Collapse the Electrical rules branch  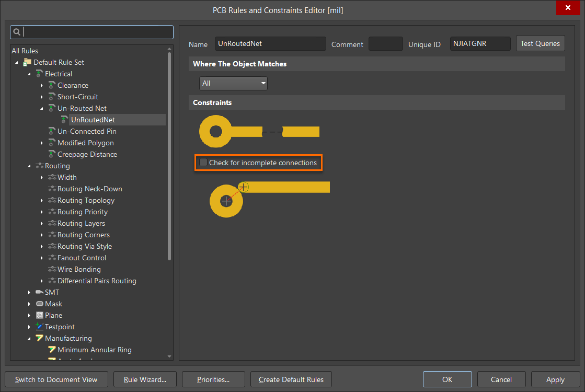pos(29,74)
